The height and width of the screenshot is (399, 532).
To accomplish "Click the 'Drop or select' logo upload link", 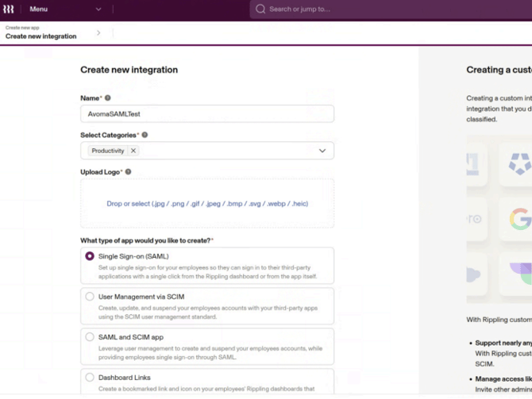I will coord(207,203).
